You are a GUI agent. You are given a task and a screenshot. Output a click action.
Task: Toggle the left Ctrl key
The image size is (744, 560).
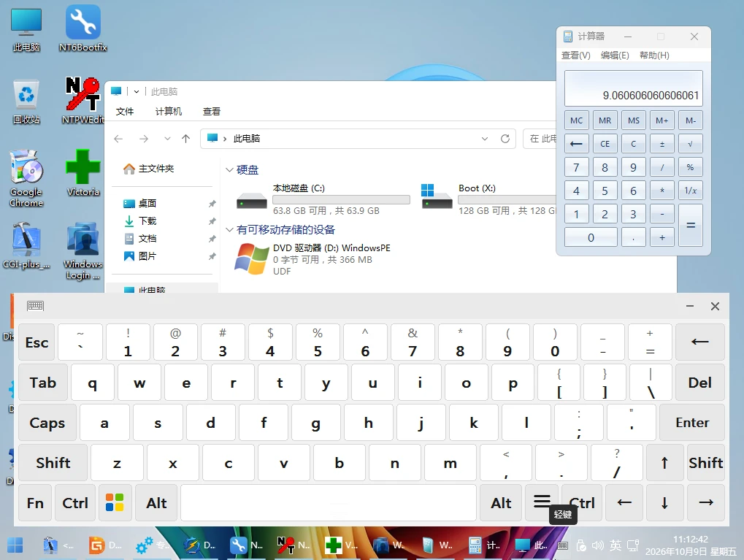coord(75,502)
